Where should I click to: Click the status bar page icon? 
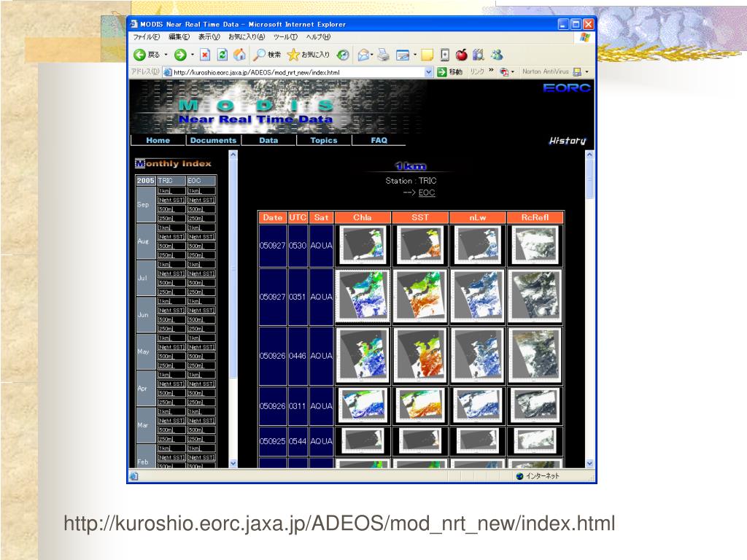[134, 475]
